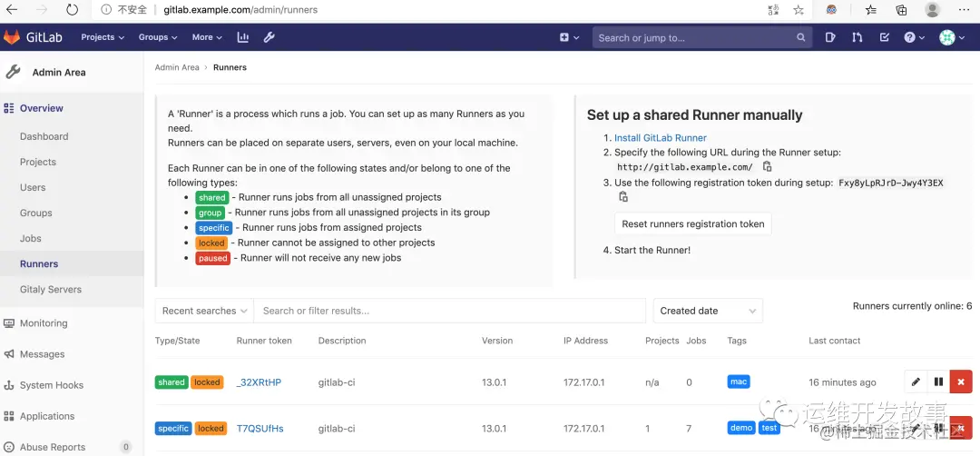
Task: Copy the registration token to clipboard
Action: coord(623,196)
